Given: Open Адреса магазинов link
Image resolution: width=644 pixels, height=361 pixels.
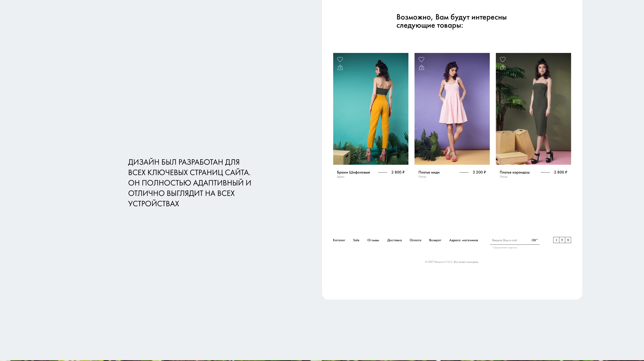Looking at the screenshot, I should [463, 240].
